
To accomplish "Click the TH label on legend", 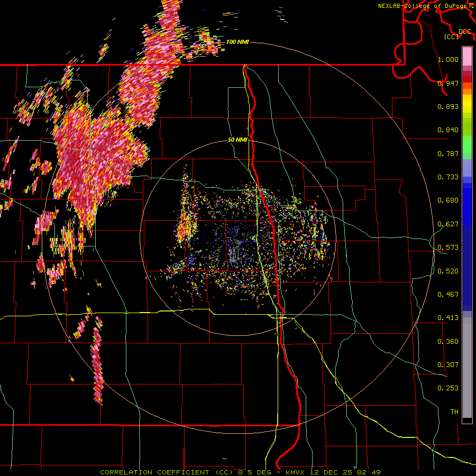I will (x=454, y=412).
